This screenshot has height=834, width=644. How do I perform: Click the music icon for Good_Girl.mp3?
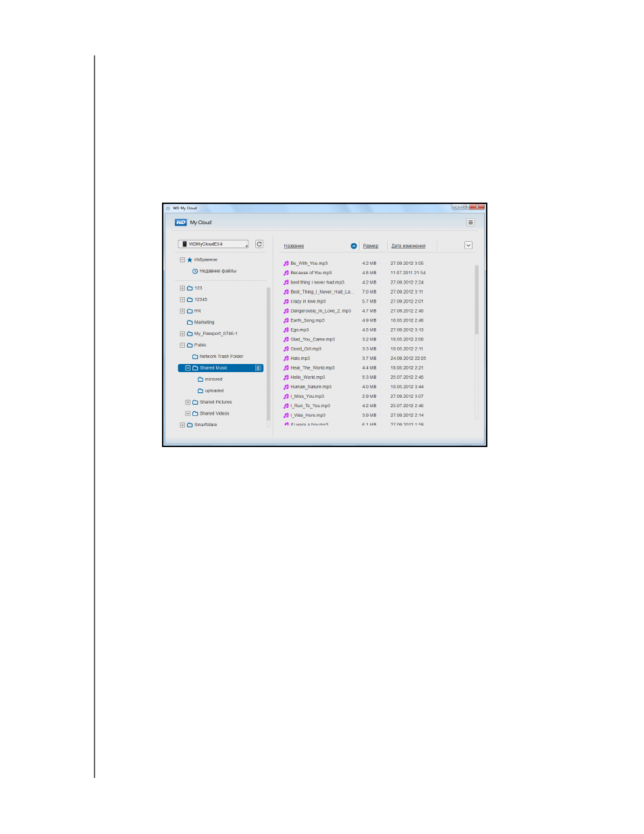coord(286,348)
